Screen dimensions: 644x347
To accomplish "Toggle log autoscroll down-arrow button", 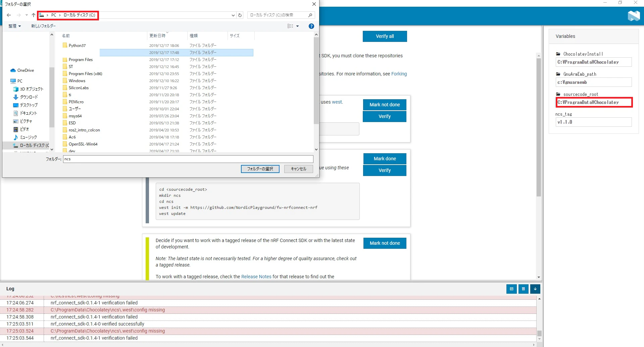I will click(535, 289).
